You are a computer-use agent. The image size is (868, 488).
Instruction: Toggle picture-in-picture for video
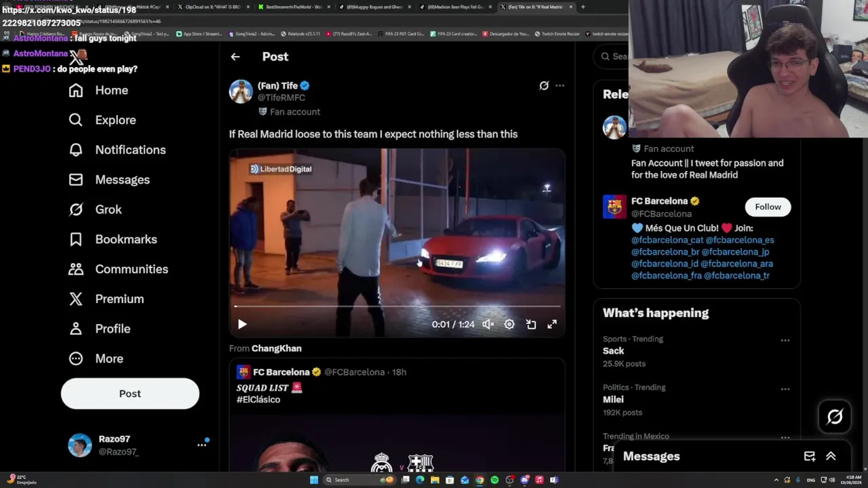point(531,324)
